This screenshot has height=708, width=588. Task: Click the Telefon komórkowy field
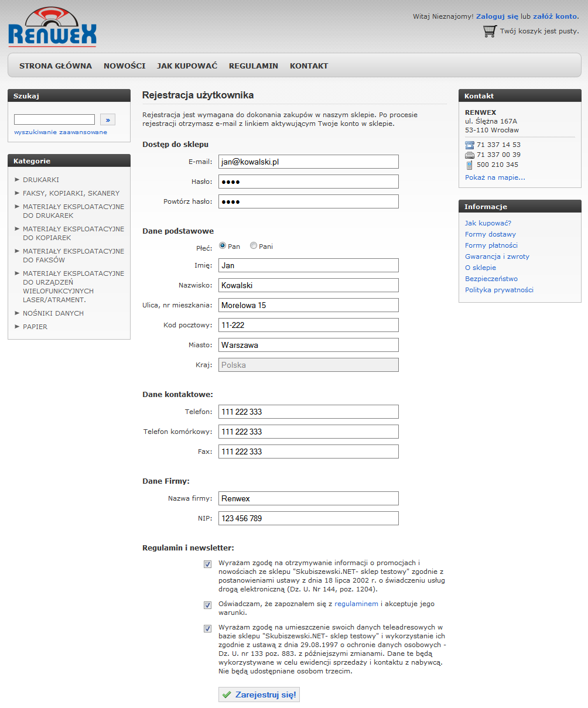309,432
